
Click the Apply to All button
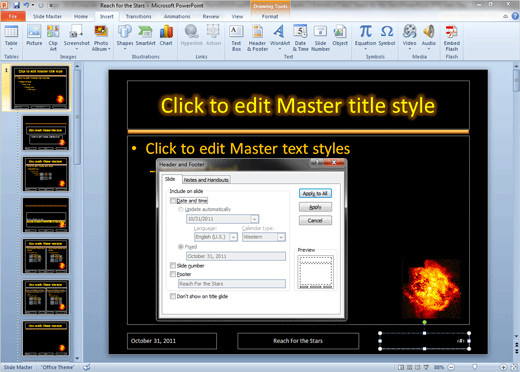(315, 194)
